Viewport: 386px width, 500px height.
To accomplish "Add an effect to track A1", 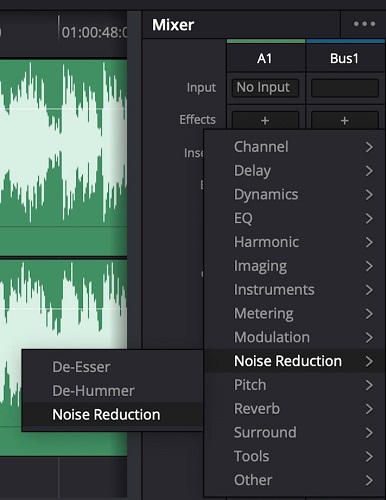I will (265, 120).
